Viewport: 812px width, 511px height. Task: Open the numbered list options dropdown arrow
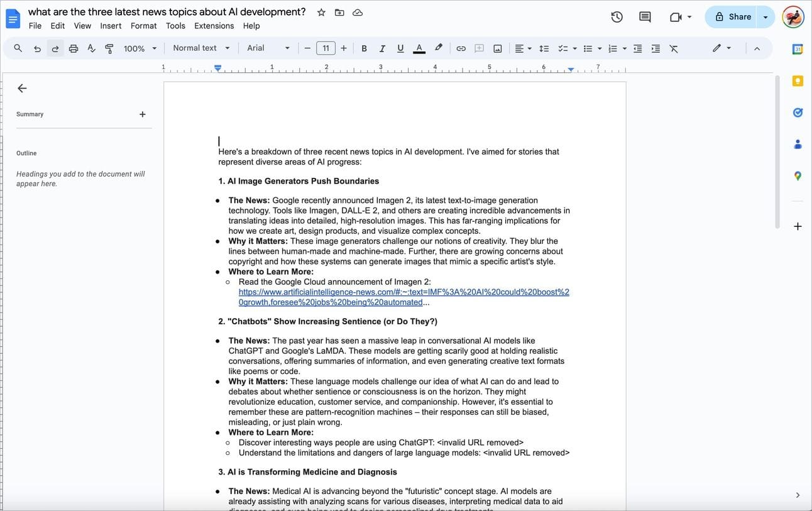[624, 48]
